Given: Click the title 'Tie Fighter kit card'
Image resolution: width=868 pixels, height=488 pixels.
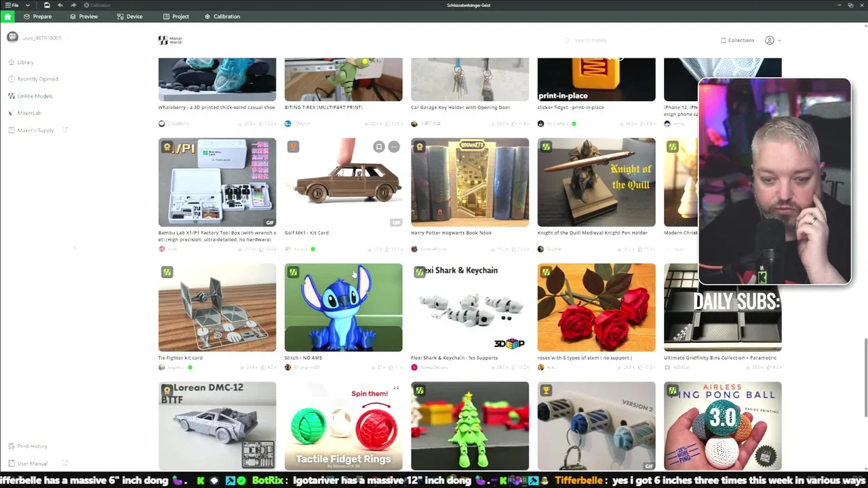Looking at the screenshot, I should pos(180,358).
